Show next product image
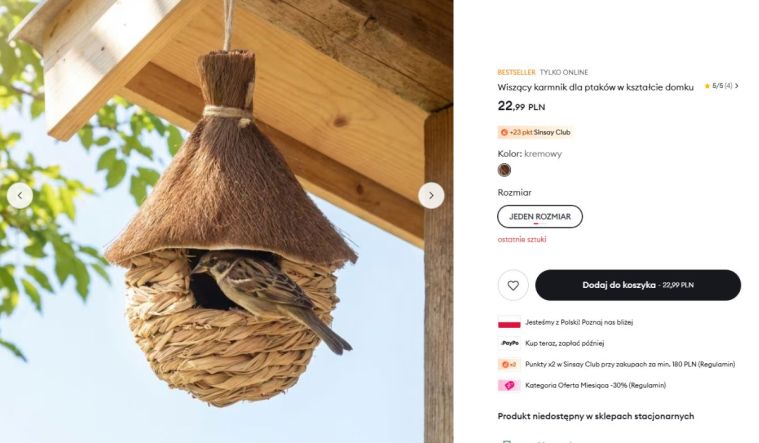 pos(431,196)
